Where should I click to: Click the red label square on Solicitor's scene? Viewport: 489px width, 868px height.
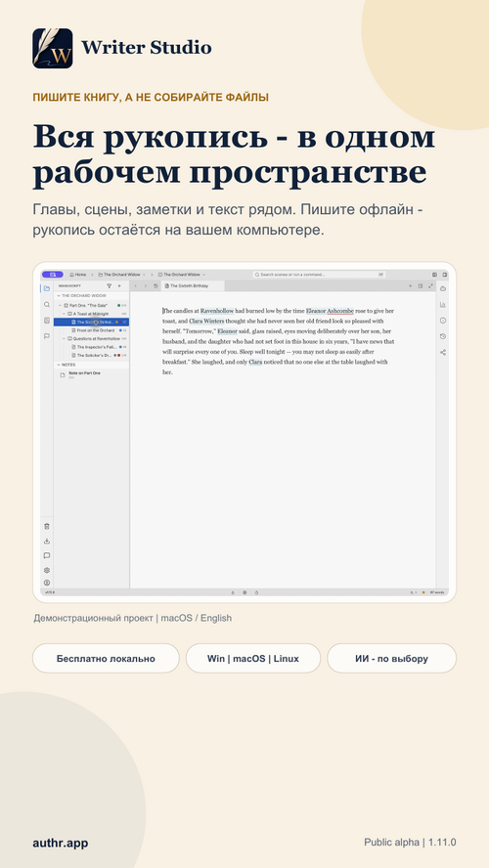pos(118,356)
